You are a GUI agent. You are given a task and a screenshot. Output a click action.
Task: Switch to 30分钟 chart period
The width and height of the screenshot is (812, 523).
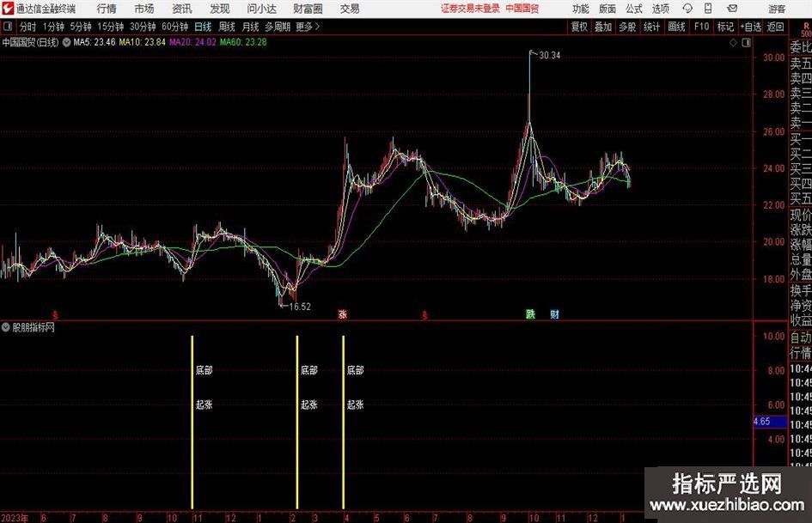point(143,27)
